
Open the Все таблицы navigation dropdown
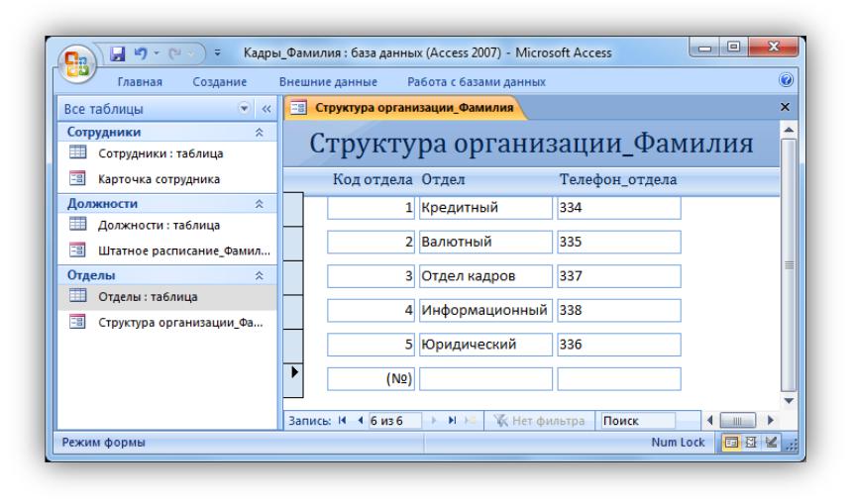pos(245,109)
